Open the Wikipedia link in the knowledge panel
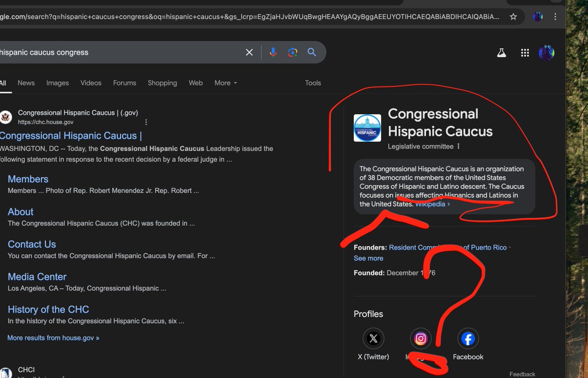Image resolution: width=588 pixels, height=378 pixels. click(x=430, y=204)
